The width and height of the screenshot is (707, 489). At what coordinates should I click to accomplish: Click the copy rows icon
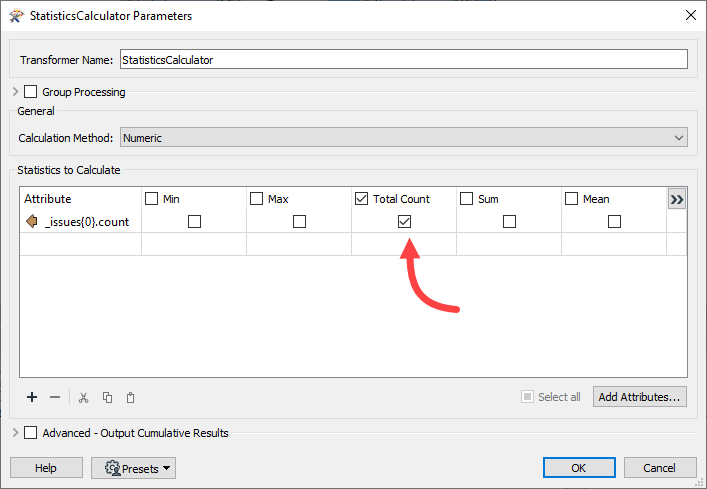(108, 397)
